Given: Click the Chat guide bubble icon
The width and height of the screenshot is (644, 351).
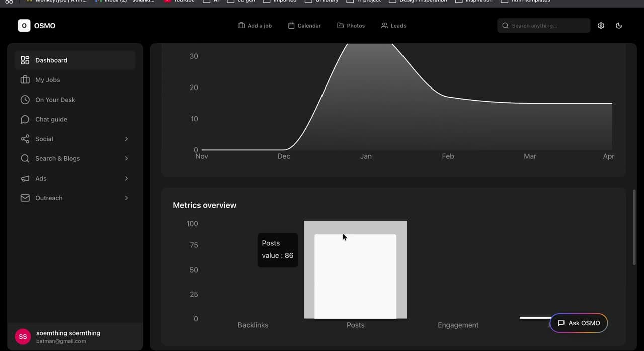Looking at the screenshot, I should tap(25, 119).
